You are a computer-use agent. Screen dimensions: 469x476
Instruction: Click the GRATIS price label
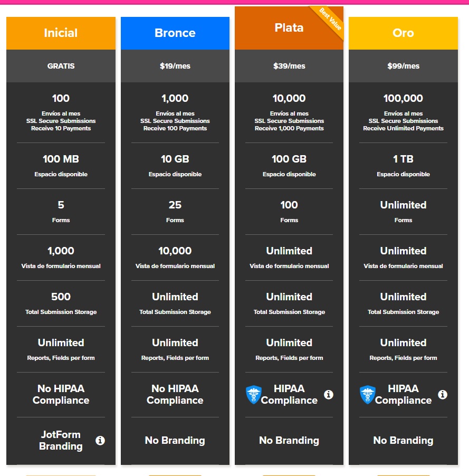[x=61, y=66]
